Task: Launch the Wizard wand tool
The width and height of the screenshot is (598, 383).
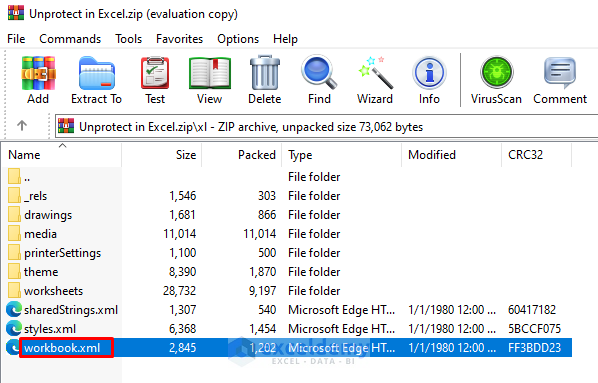Action: pyautogui.click(x=375, y=73)
